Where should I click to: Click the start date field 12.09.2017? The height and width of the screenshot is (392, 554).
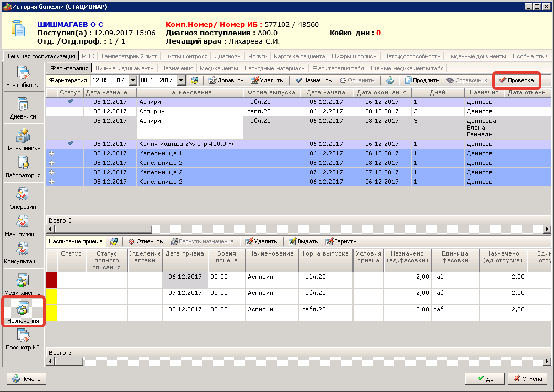110,80
